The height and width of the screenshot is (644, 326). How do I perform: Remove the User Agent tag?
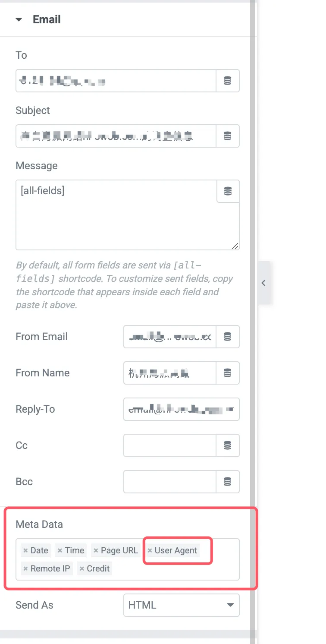(x=150, y=551)
